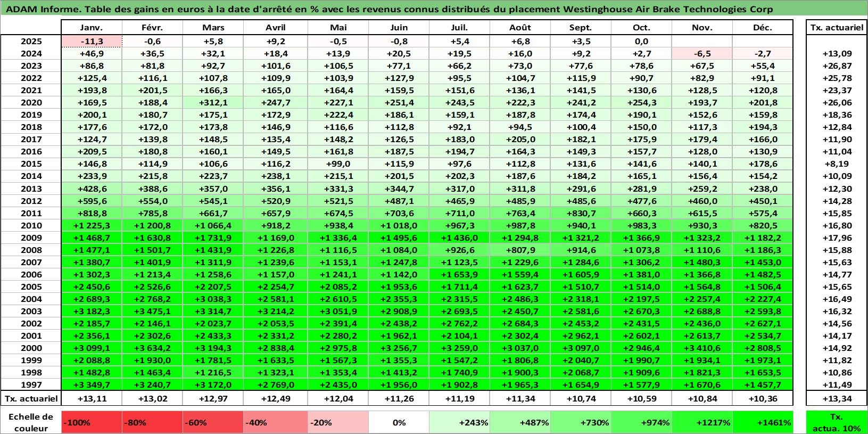This screenshot has height=434, width=868.
Task: Click the +974% green color swatch
Action: 641,422
